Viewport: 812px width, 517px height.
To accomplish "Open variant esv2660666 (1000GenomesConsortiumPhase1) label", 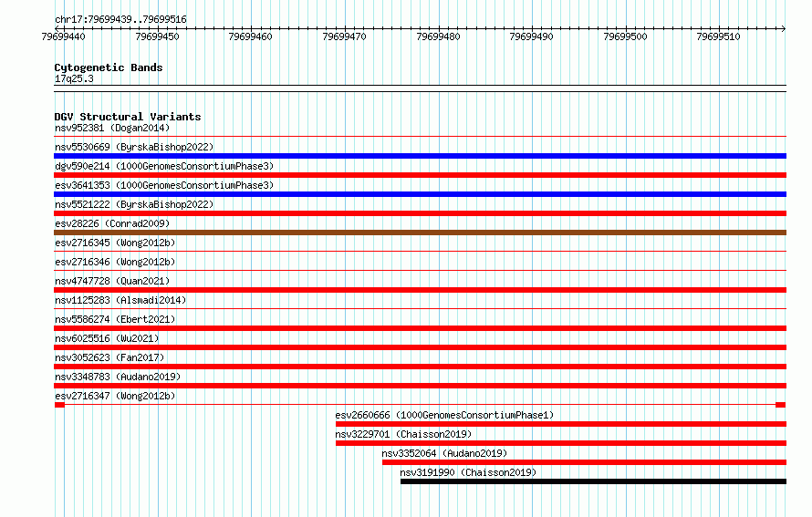I will click(x=444, y=415).
